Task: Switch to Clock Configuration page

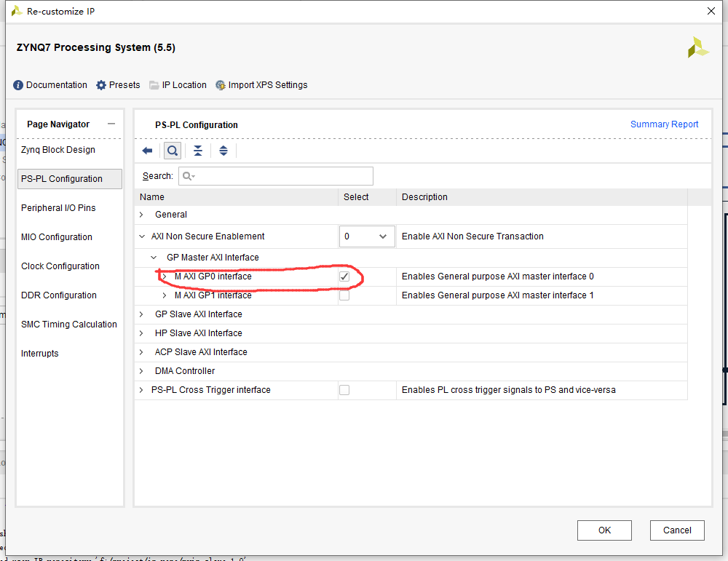Action: tap(60, 266)
